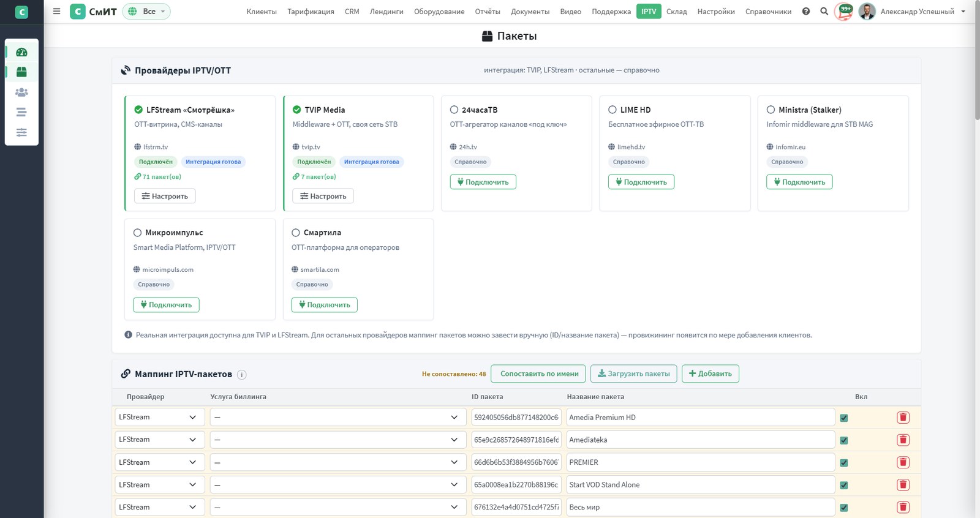Delete the Start VOD Stand Alone row

pos(903,485)
